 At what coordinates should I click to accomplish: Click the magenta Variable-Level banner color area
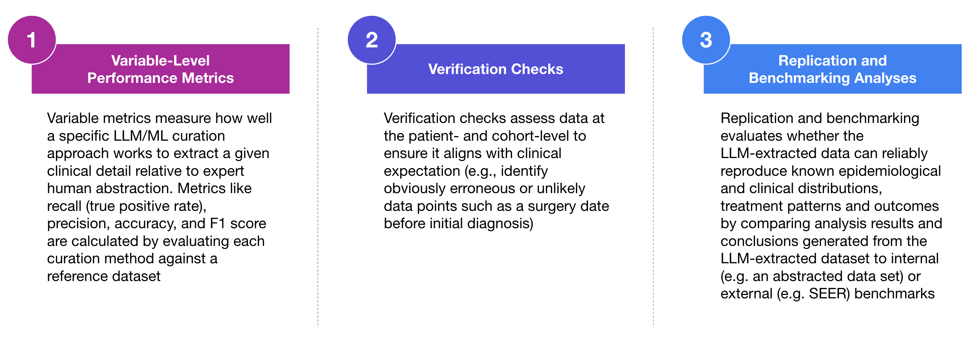pyautogui.click(x=160, y=69)
